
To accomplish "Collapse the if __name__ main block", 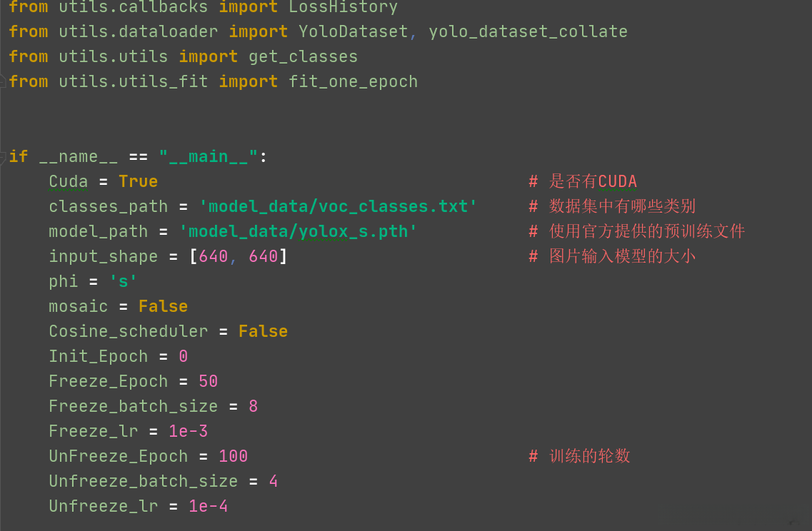I will 4,156.
